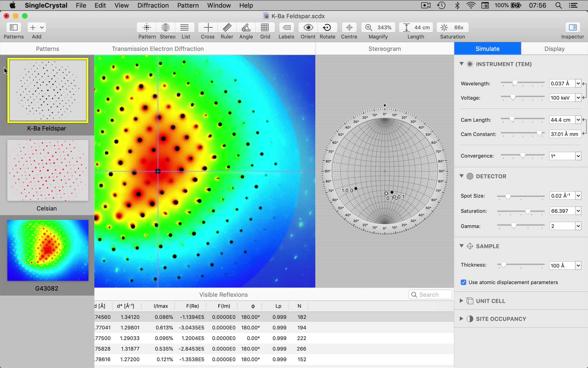Image resolution: width=588 pixels, height=368 pixels.
Task: Expand the UNIT CELL section
Action: pos(462,301)
